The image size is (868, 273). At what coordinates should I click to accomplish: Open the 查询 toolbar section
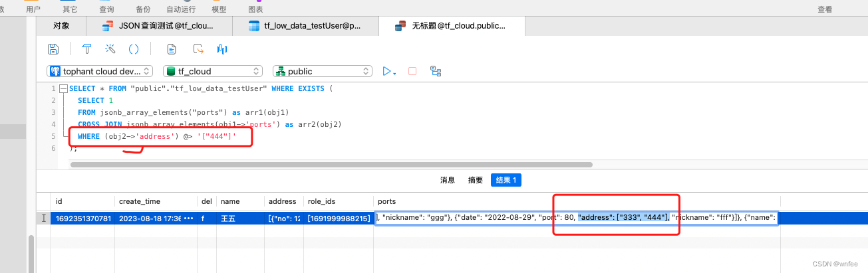[x=106, y=9]
